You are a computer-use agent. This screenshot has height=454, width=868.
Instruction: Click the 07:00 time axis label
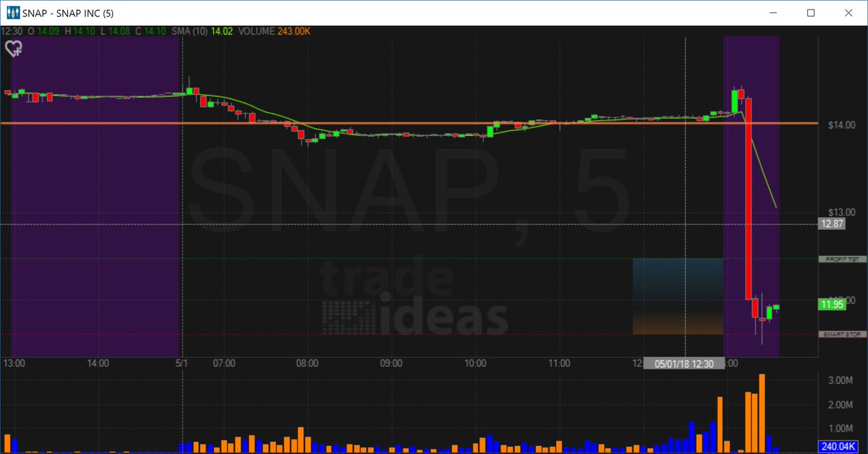pos(224,363)
